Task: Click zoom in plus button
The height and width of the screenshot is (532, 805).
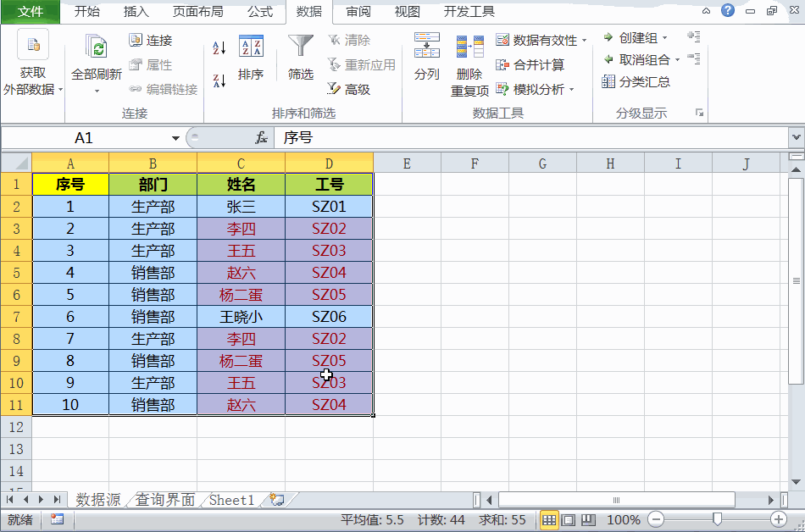Action: 779,519
